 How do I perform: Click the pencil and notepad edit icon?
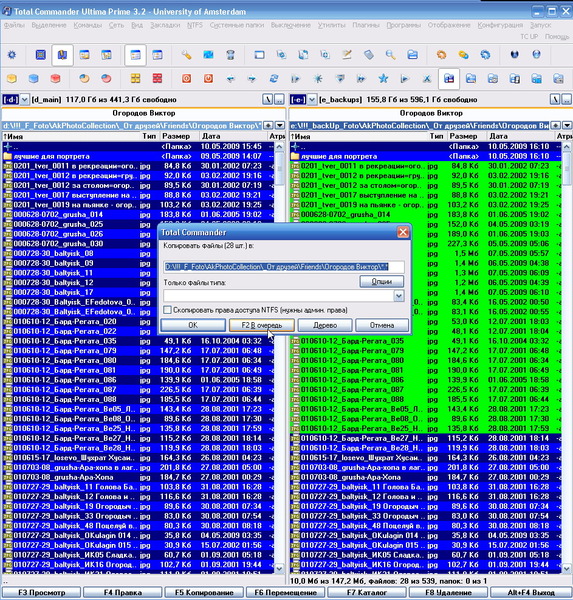coord(347,55)
